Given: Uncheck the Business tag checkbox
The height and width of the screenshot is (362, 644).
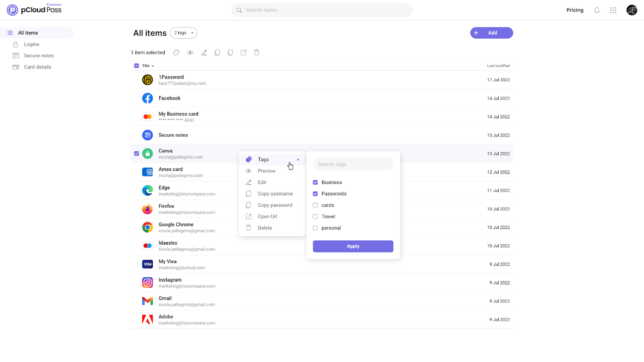Looking at the screenshot, I should point(315,182).
